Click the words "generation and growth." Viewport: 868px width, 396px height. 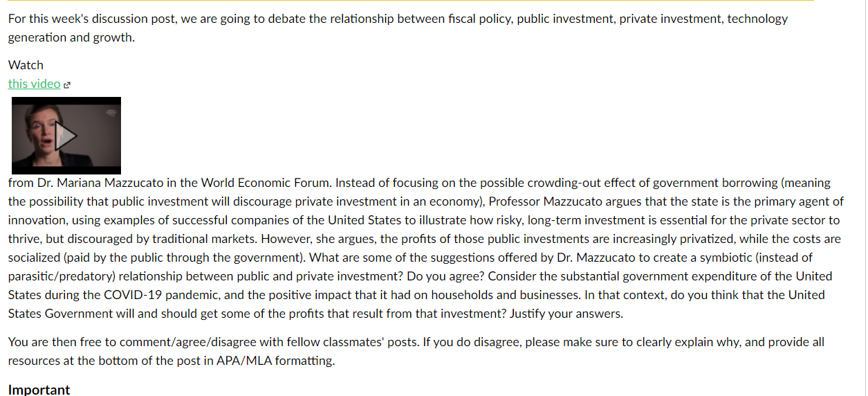(71, 37)
